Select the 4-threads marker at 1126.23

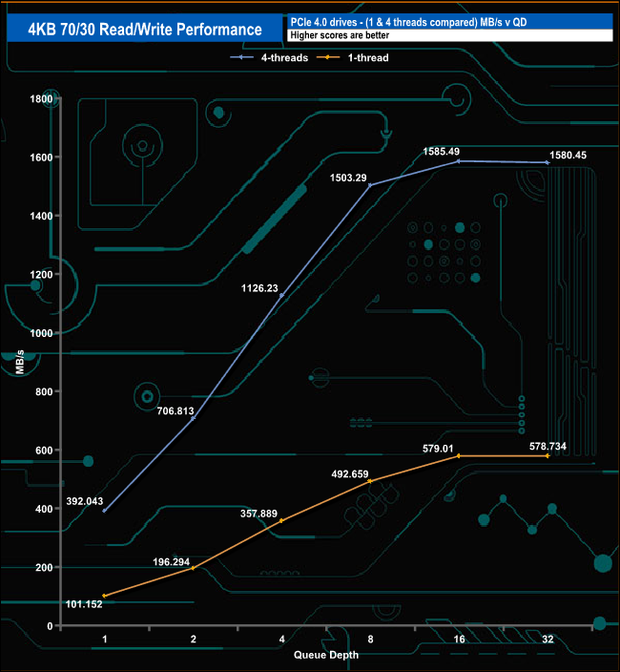(281, 296)
